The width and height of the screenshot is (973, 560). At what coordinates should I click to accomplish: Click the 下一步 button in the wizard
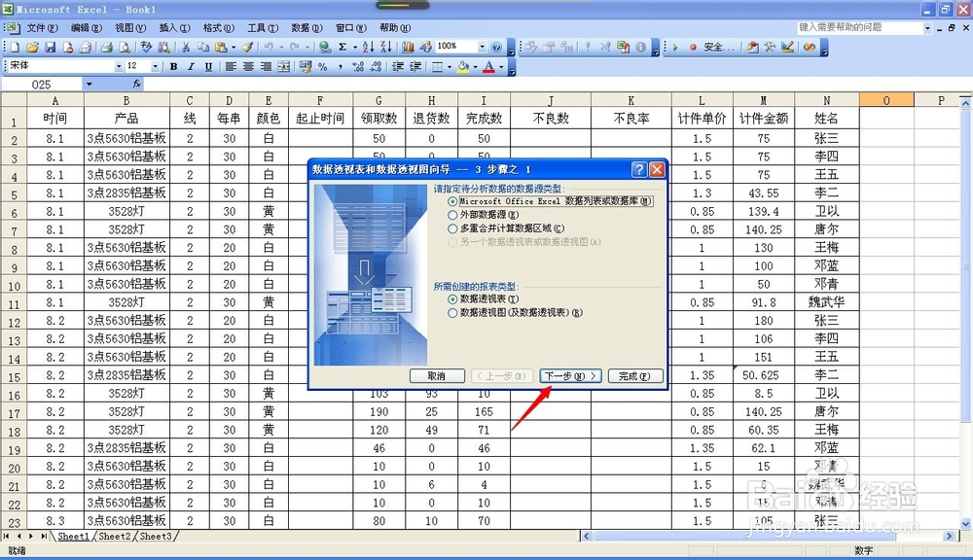(x=569, y=376)
